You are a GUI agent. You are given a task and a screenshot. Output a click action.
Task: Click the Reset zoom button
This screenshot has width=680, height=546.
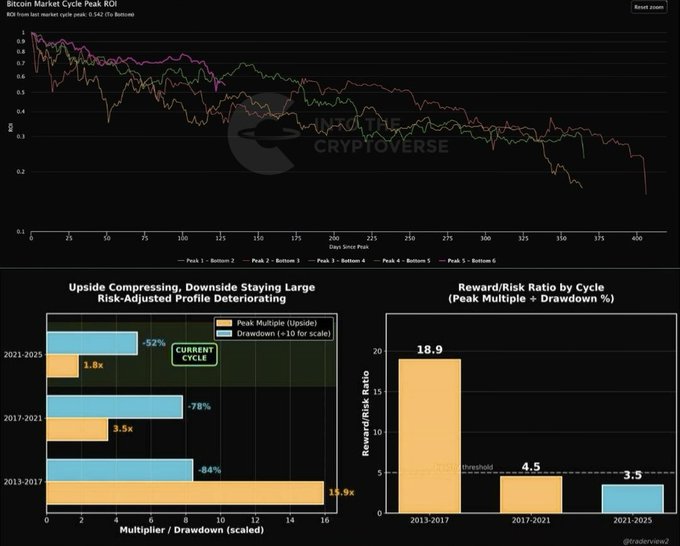648,7
